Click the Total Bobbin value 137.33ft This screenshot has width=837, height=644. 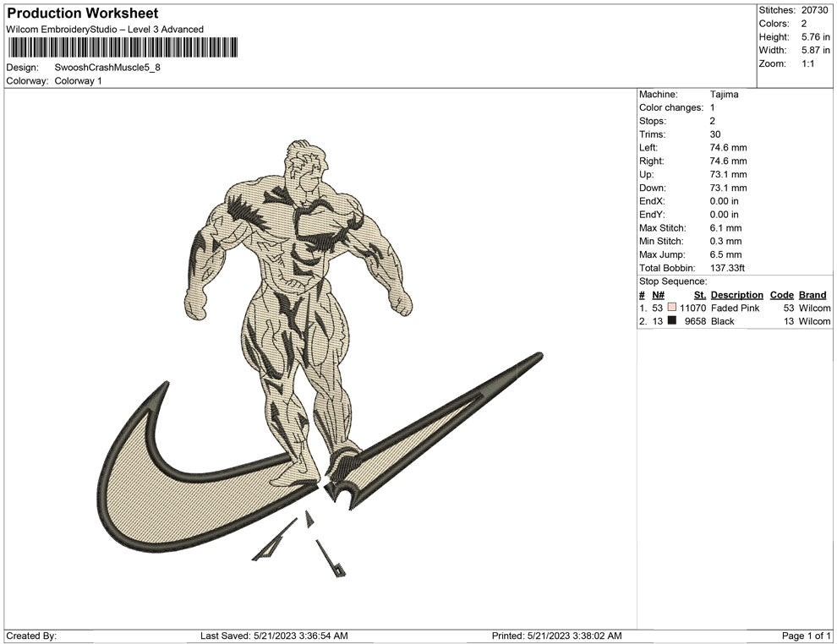728,268
